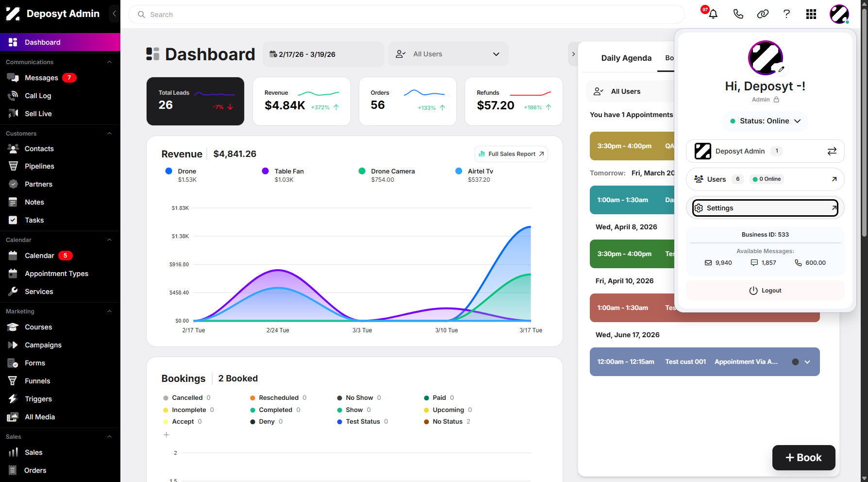Click the Search input field
The image size is (868, 482).
407,15
